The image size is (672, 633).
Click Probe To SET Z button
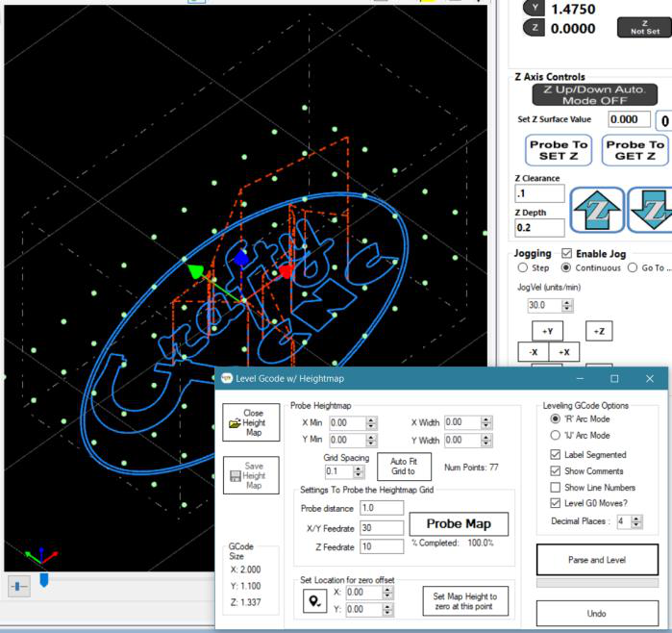559,150
